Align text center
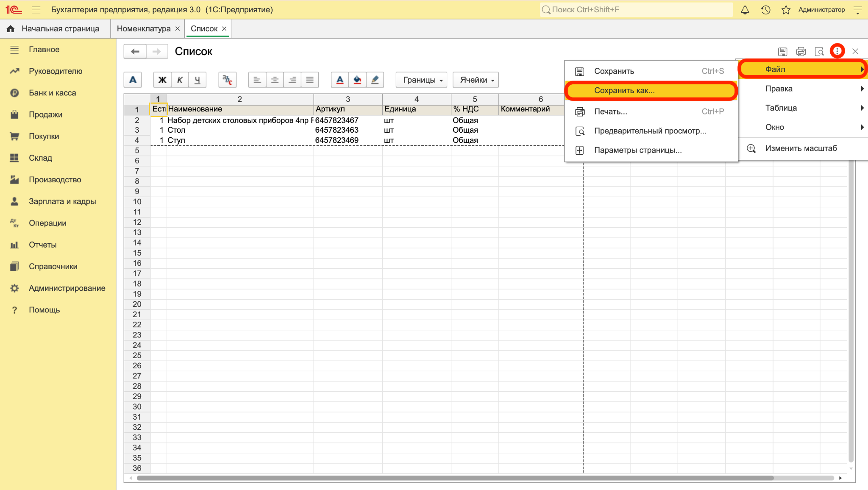 click(275, 80)
